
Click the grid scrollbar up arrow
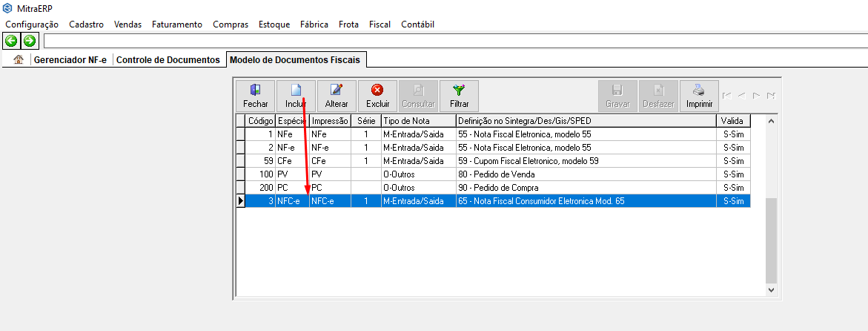pos(771,121)
